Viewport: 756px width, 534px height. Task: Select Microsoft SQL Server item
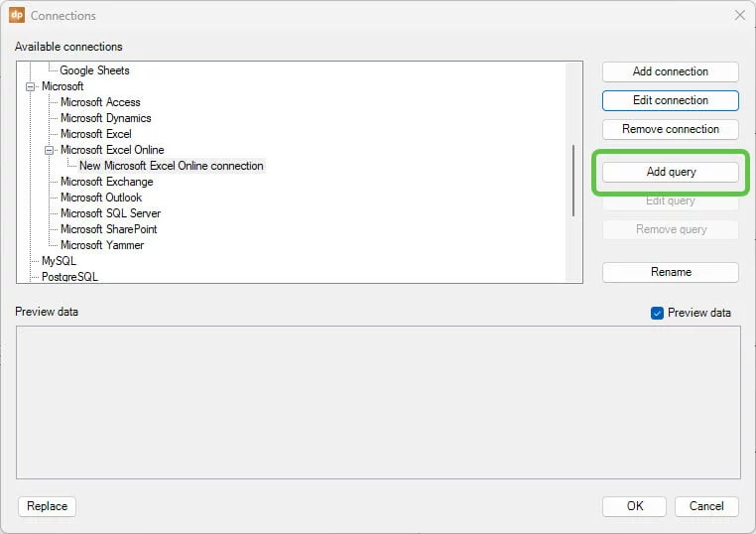pos(110,213)
